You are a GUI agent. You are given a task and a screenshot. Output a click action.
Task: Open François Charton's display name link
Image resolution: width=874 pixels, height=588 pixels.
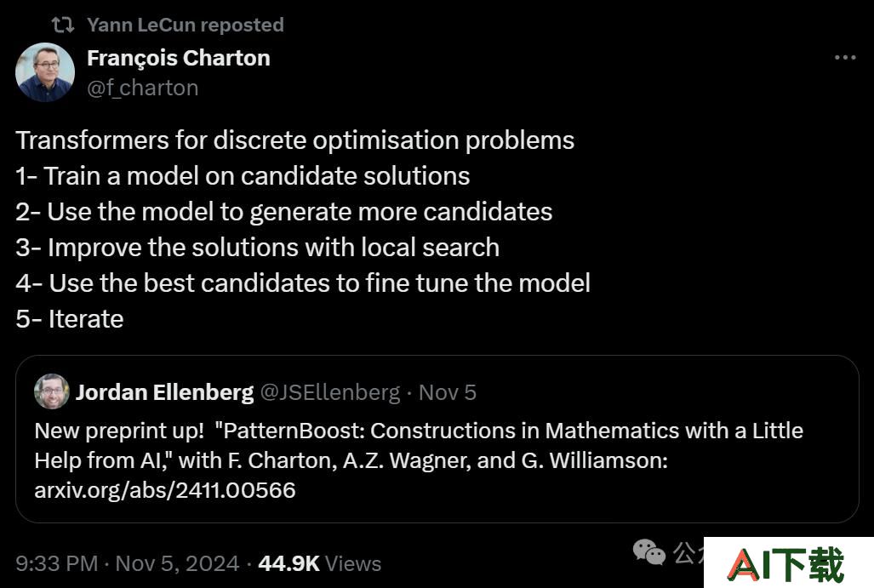pos(179,58)
